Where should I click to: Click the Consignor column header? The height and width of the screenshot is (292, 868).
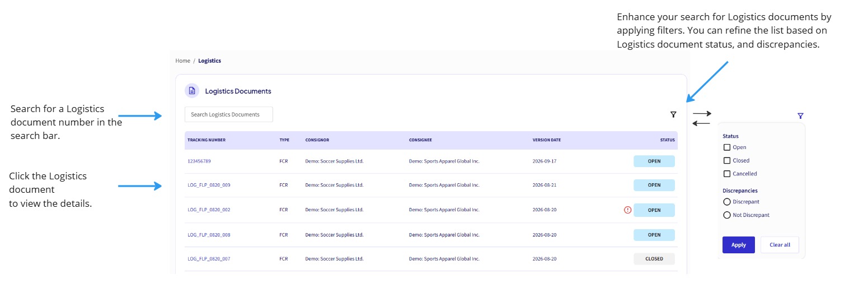point(317,140)
